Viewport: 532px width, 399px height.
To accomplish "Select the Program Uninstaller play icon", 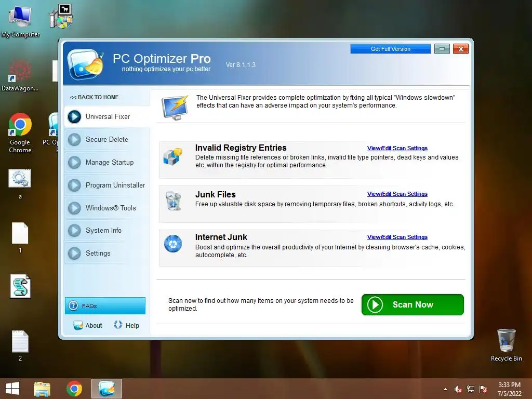I will pyautogui.click(x=74, y=185).
